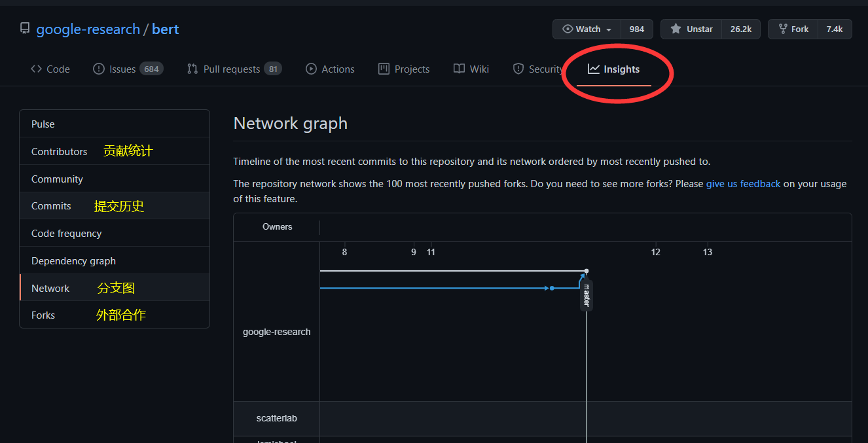Click the Issues circle icon
Image resolution: width=868 pixels, height=443 pixels.
click(99, 69)
